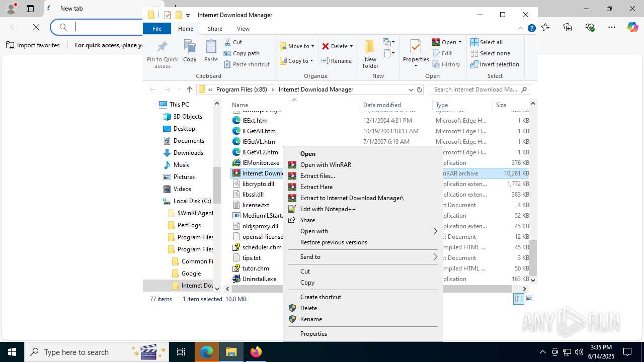
Task: Choose Open in context menu
Action: (x=363, y=154)
